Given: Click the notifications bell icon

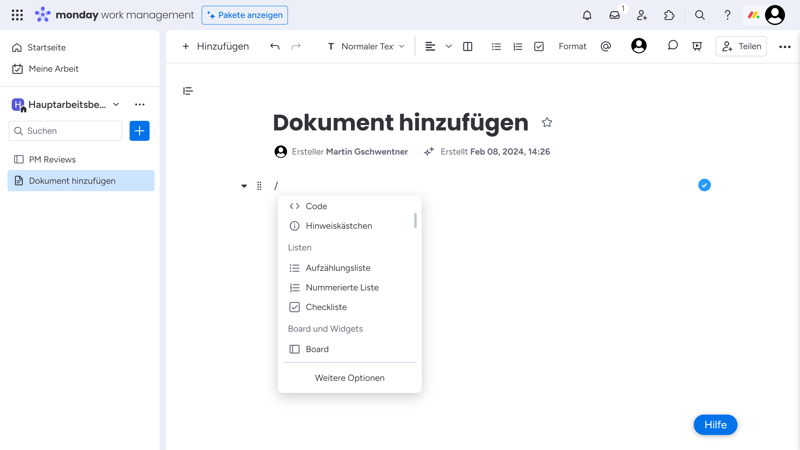Looking at the screenshot, I should pos(587,15).
